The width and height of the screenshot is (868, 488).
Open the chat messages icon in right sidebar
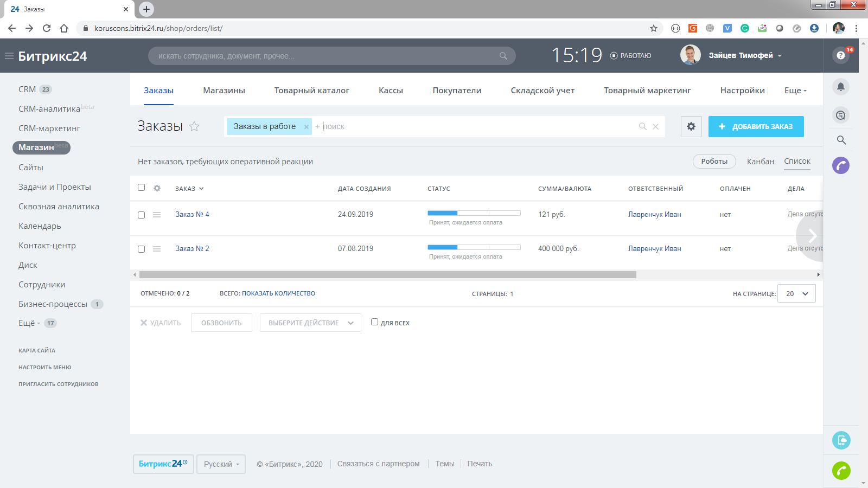840,115
